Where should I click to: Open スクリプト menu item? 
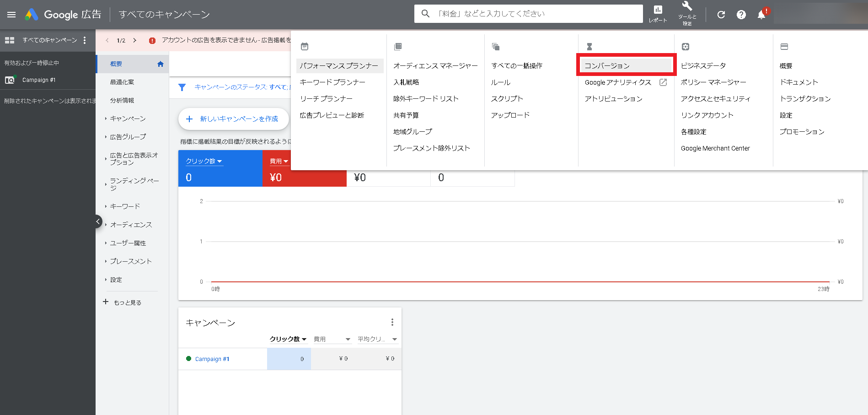tap(507, 99)
